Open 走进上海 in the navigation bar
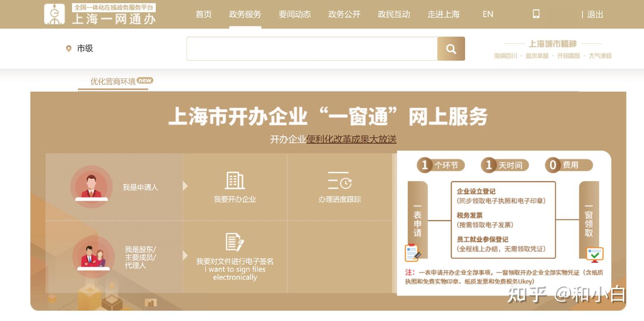Screen dimensions: 644x321 (444, 14)
